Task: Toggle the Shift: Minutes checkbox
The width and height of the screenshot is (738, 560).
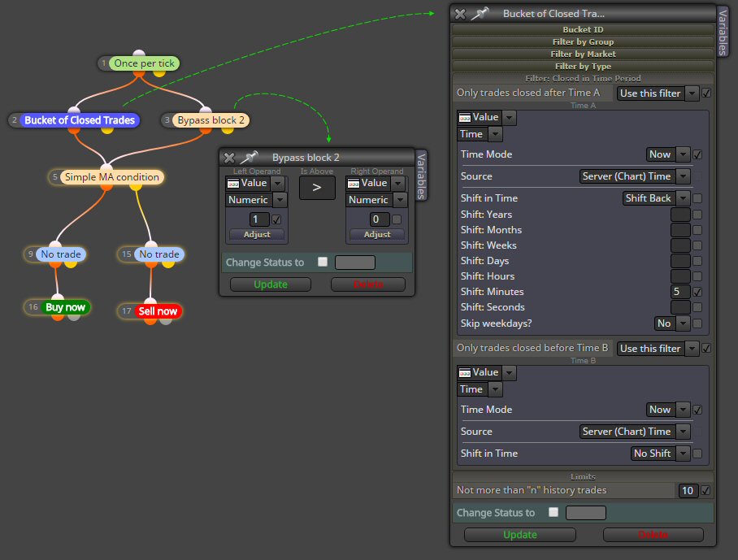Action: (x=697, y=292)
